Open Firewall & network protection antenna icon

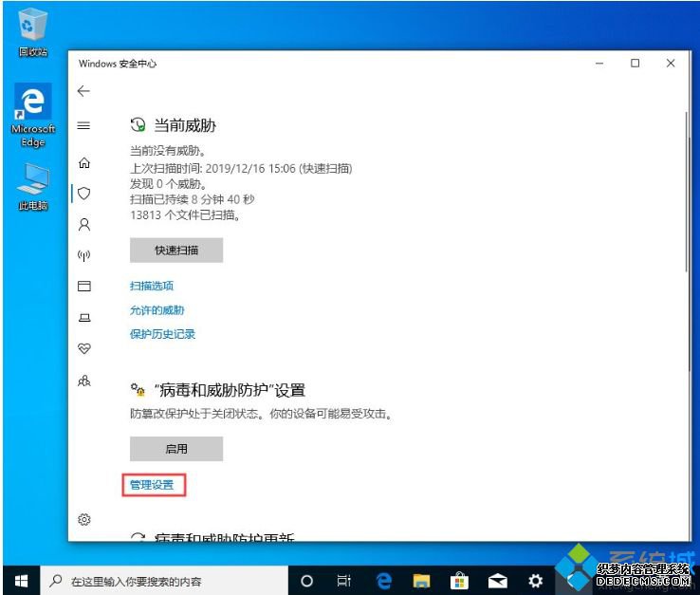[x=83, y=255]
